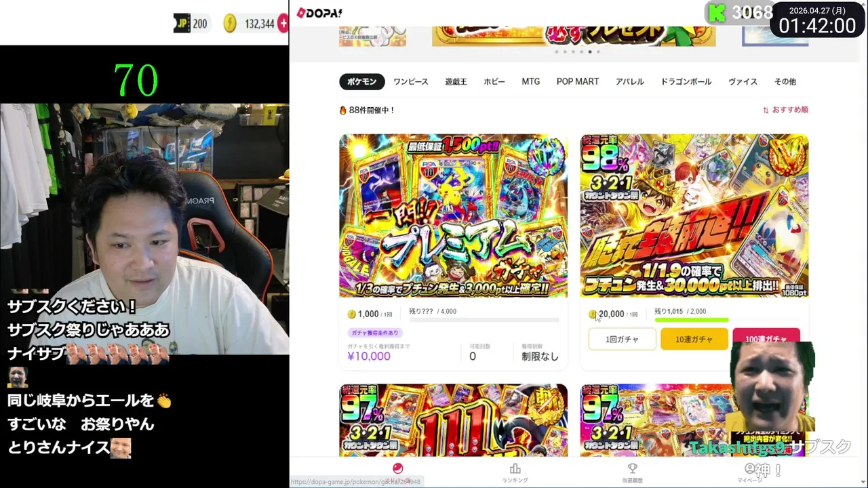
Task: Click the red 100連ガチャ button
Action: [766, 337]
